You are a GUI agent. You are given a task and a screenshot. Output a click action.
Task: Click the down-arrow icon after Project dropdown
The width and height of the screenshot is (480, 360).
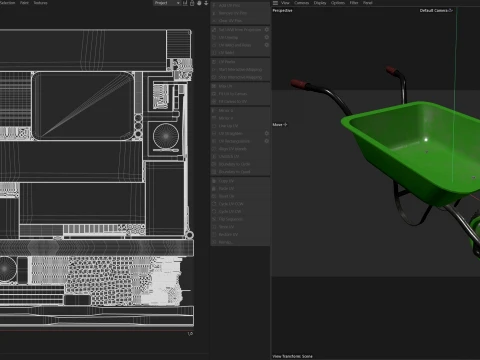pos(206,3)
